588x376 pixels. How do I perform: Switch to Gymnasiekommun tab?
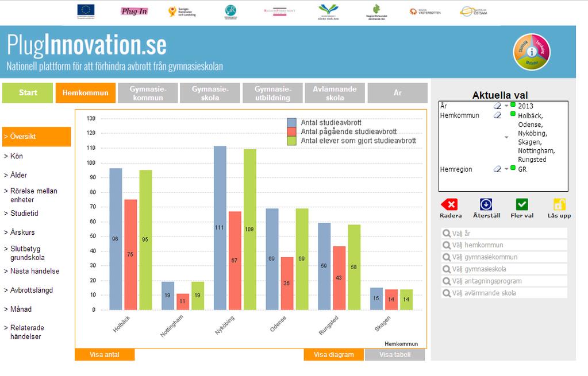pyautogui.click(x=148, y=93)
